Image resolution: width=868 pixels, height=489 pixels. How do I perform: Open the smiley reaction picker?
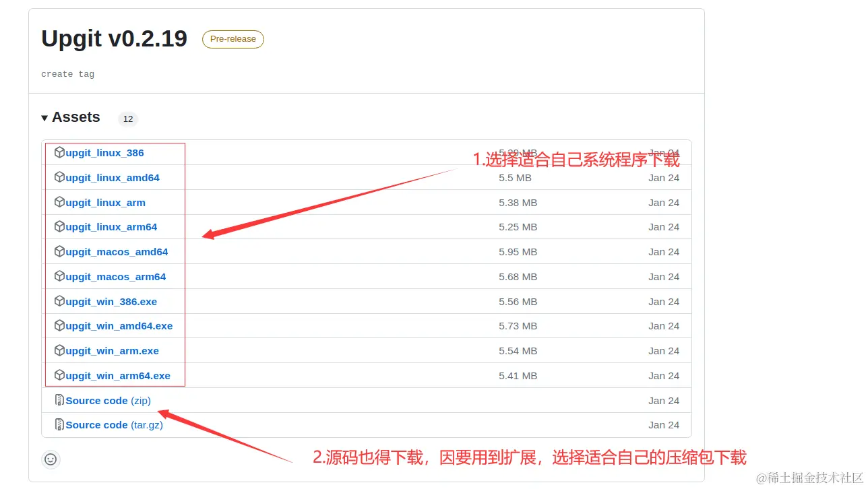51,459
